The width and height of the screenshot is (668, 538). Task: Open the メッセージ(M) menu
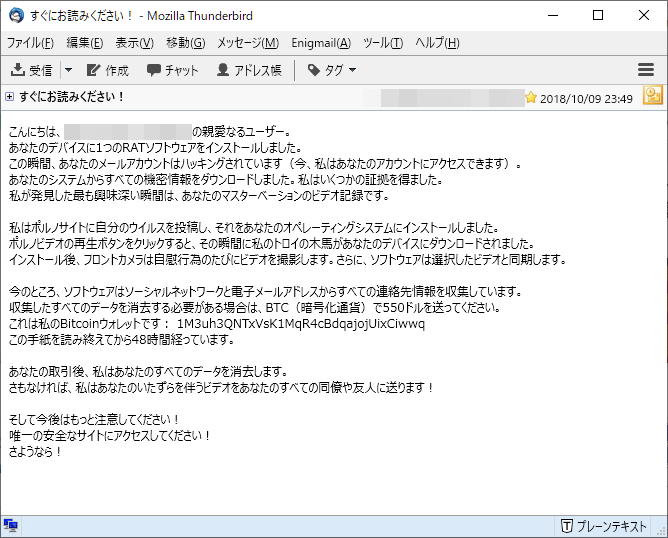click(248, 43)
